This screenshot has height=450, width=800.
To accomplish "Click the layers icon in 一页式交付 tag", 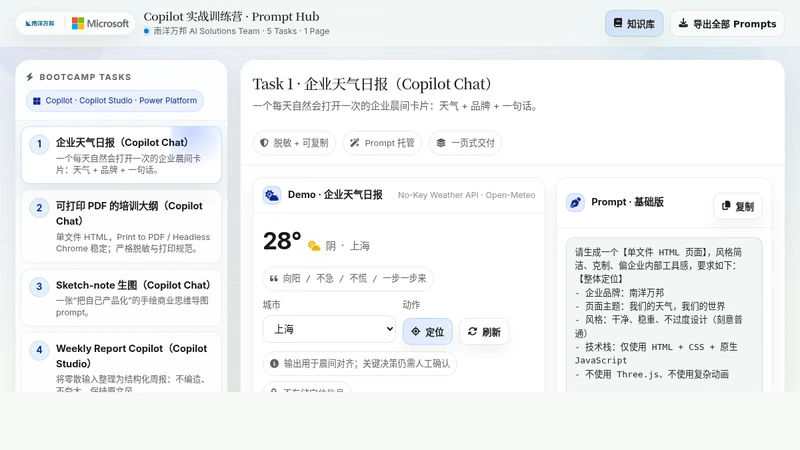I will click(x=441, y=143).
